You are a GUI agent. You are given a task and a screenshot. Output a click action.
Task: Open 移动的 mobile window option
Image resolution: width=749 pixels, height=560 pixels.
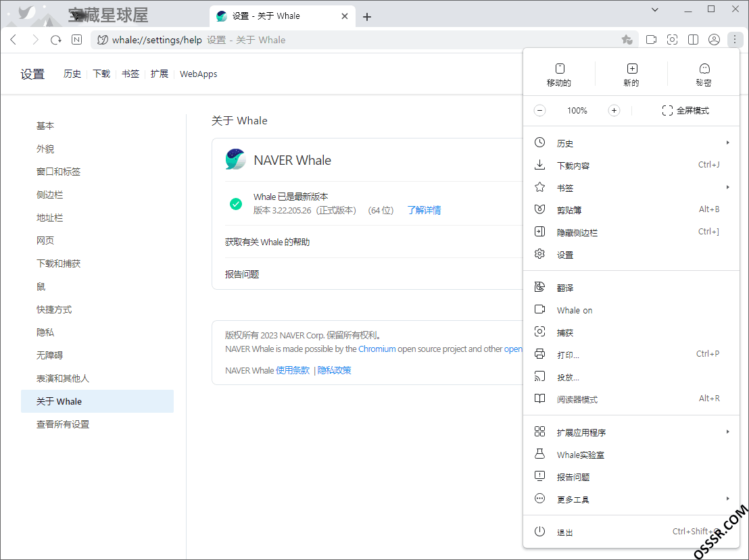(559, 75)
